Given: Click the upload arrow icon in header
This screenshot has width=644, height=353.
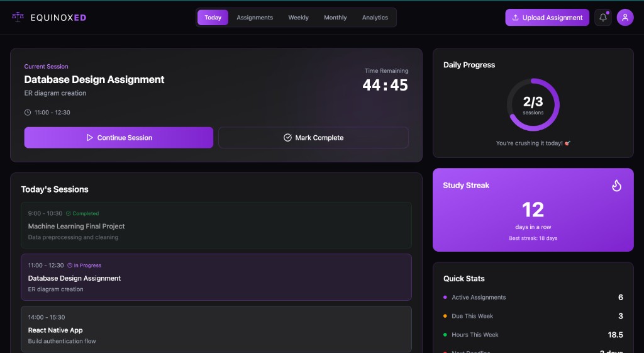Looking at the screenshot, I should (x=516, y=18).
